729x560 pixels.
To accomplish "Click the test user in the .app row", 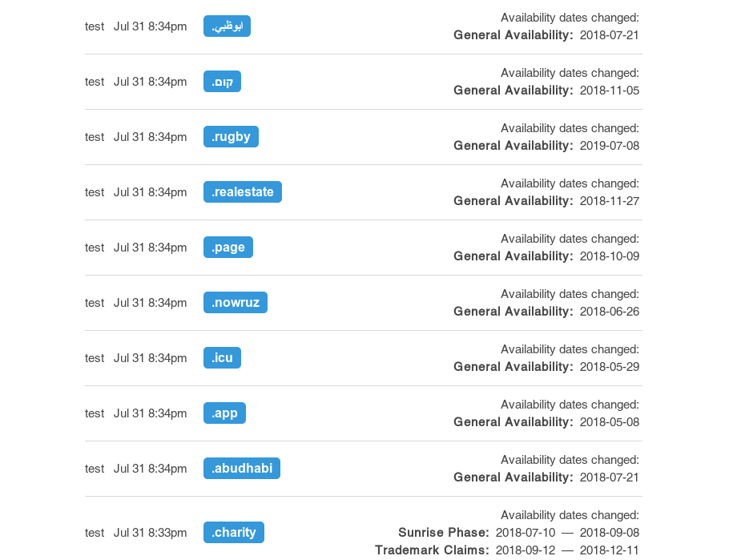I will tap(95, 413).
